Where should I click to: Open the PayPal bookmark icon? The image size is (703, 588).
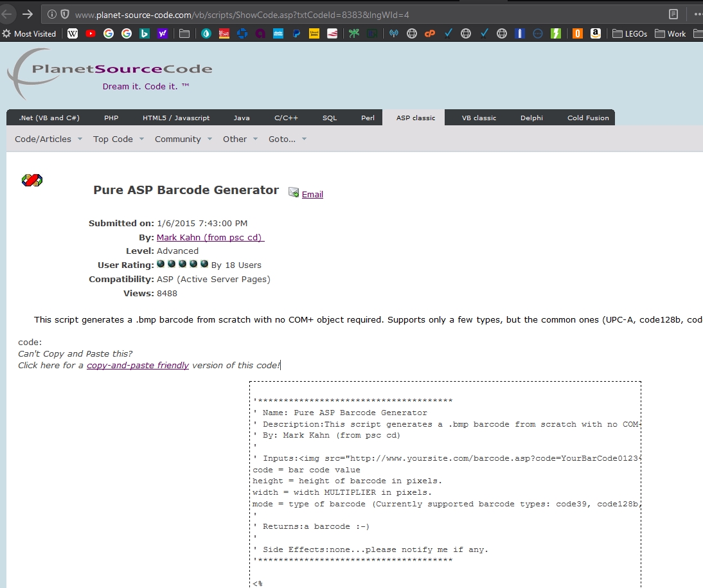(296, 33)
